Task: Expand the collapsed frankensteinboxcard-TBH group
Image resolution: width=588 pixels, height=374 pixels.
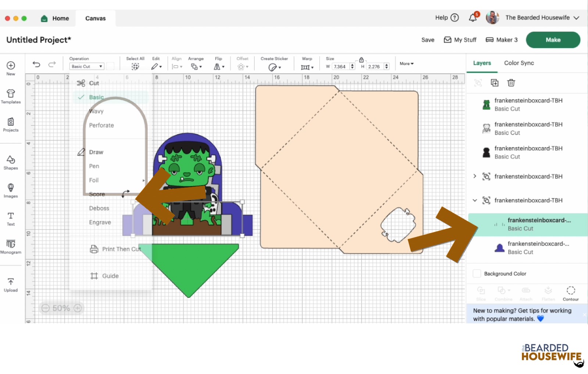Action: (x=475, y=176)
